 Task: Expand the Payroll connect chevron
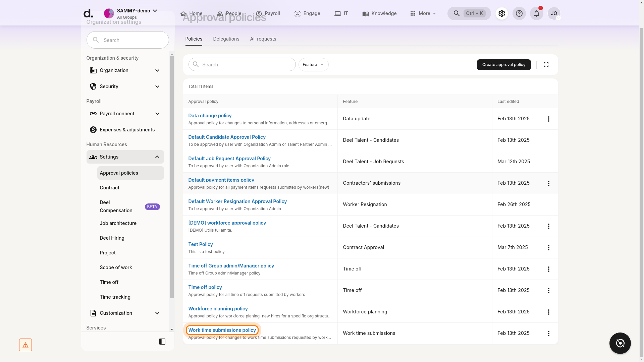click(x=157, y=114)
